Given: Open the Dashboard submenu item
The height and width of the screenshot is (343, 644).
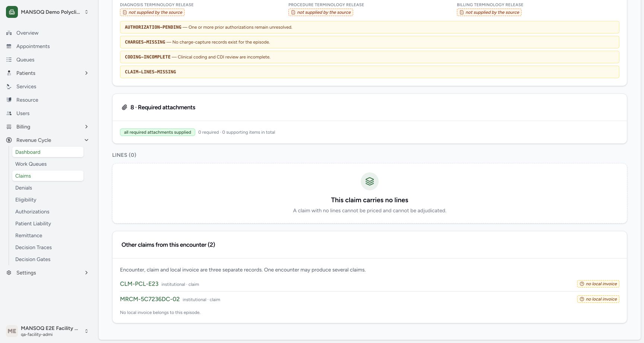Looking at the screenshot, I should coord(48,152).
